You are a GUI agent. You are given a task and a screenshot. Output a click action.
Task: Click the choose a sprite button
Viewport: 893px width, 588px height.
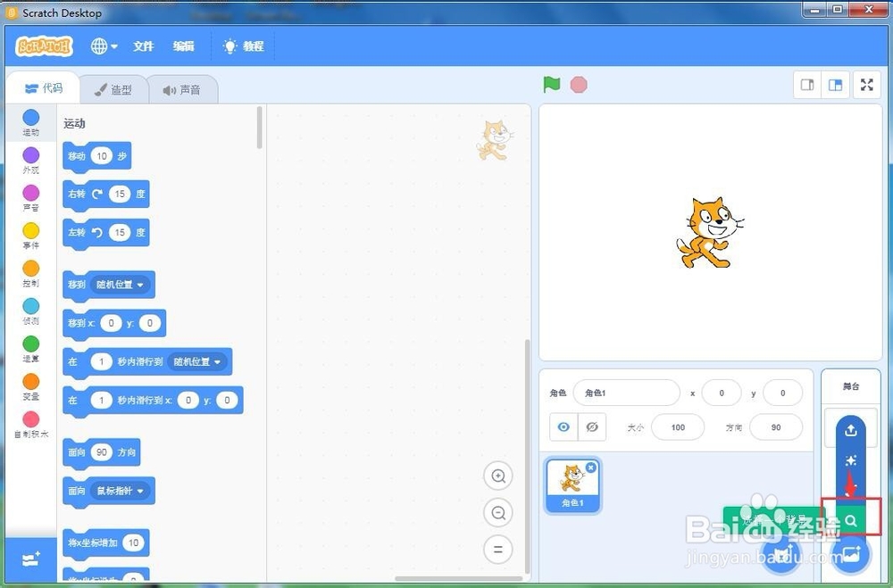781,554
